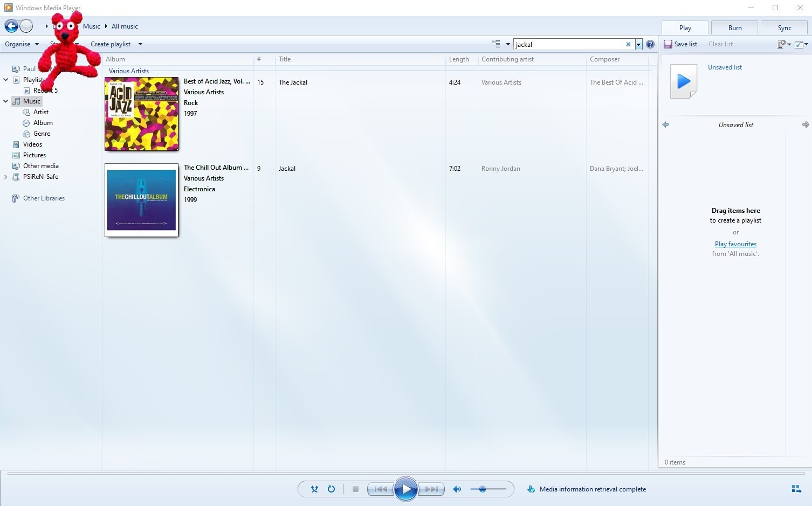Select Pictures in the navigation tree
Image resolution: width=812 pixels, height=506 pixels.
pos(35,155)
